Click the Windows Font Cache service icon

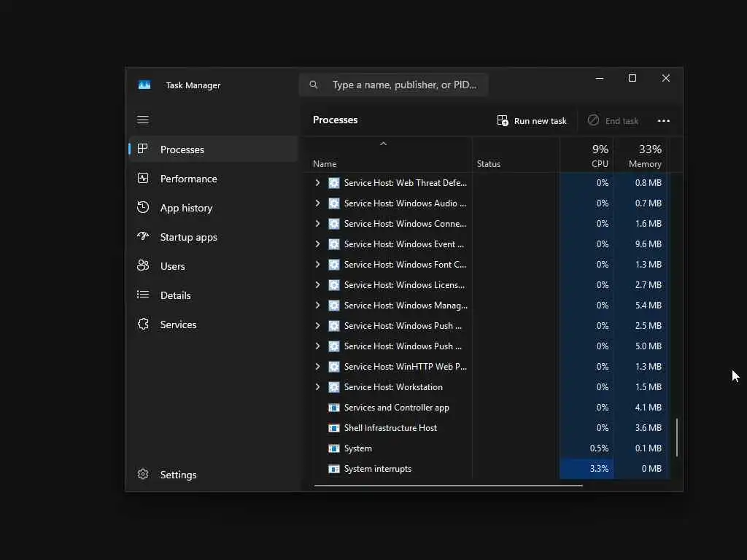[334, 265]
